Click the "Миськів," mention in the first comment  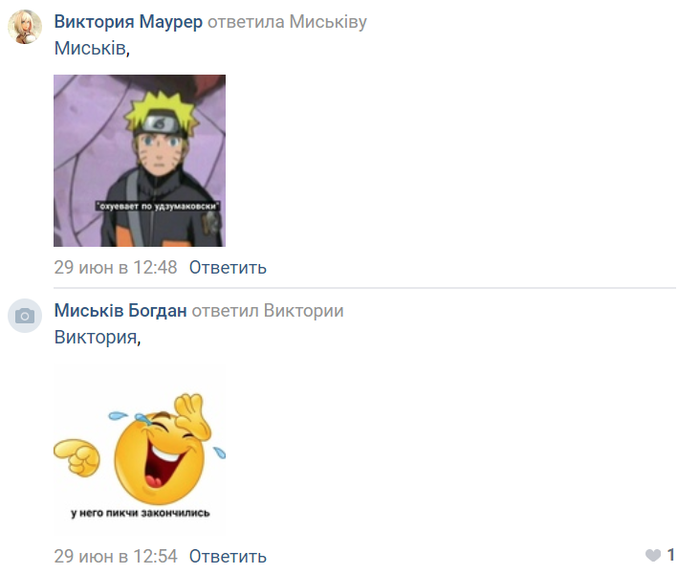(x=92, y=48)
